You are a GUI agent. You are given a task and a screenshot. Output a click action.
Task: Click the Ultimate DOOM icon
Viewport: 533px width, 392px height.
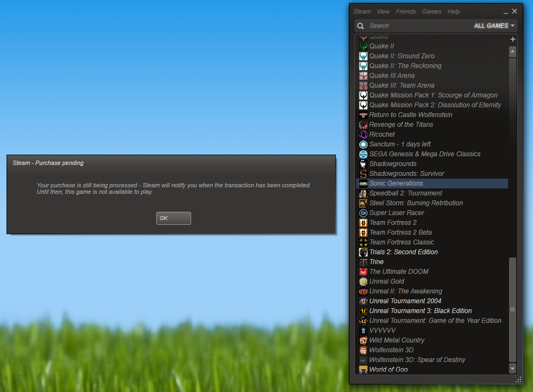(x=363, y=272)
